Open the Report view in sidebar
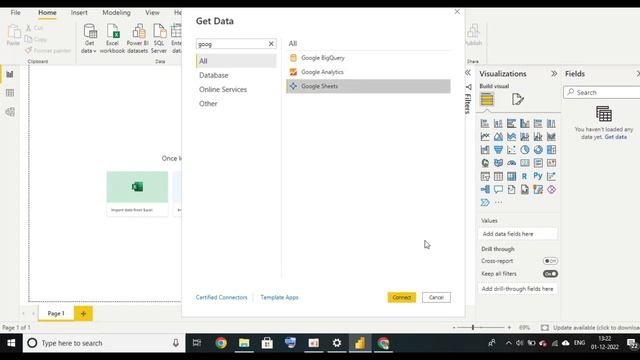The image size is (640, 360). 10,74
